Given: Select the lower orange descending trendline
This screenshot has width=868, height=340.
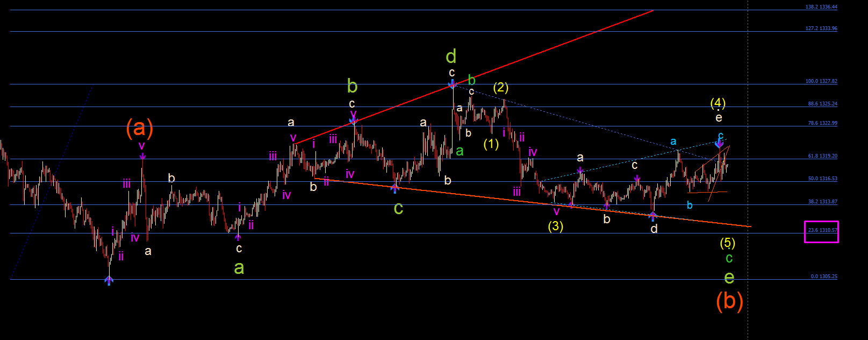Looking at the screenshot, I should tap(532, 202).
